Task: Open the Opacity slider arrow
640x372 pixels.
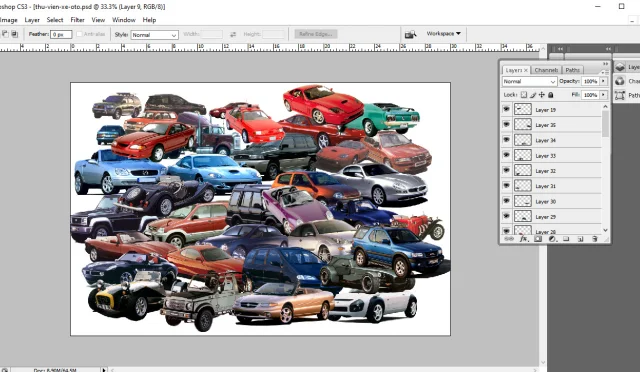Action: [x=603, y=81]
